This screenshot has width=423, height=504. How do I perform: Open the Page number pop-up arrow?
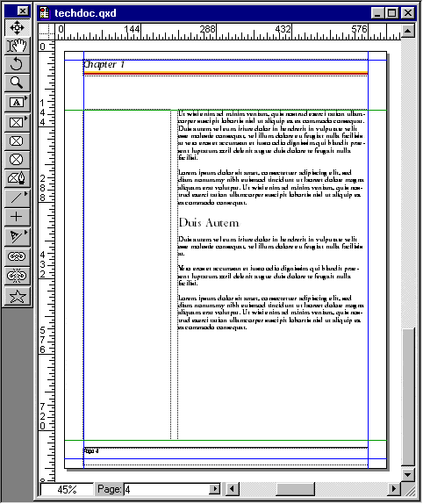[x=214, y=489]
